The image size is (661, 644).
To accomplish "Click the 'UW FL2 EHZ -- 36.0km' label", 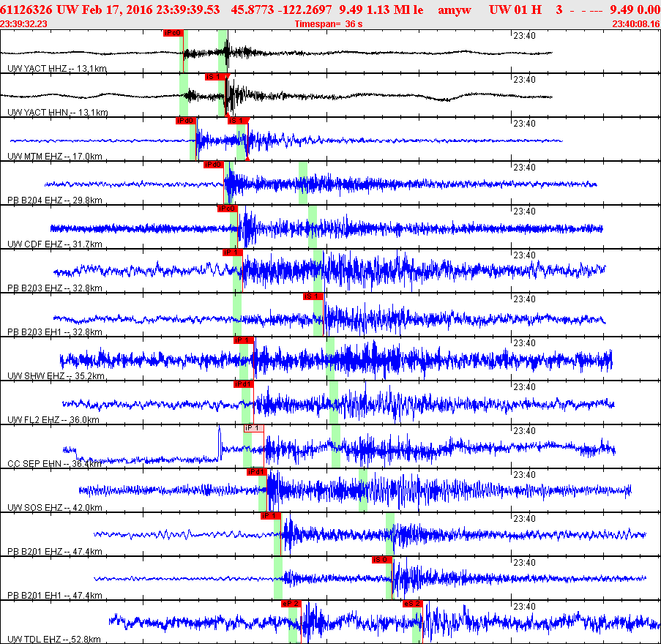I will (x=53, y=420).
